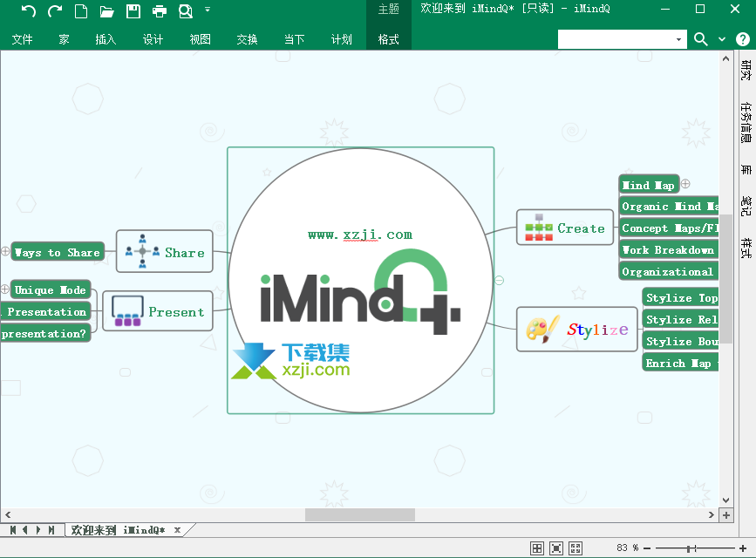The width and height of the screenshot is (756, 558).
Task: Save the map with the floppy disk icon
Action: 133,11
